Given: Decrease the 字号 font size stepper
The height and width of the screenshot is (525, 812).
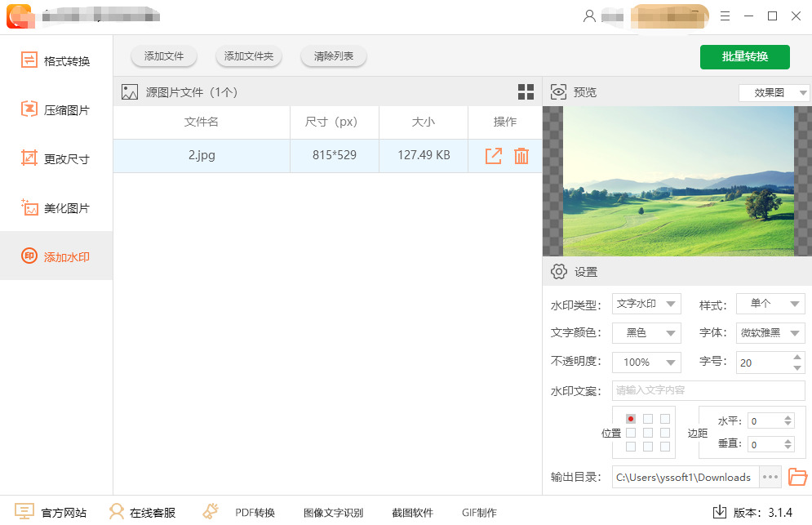Looking at the screenshot, I should tap(797, 368).
